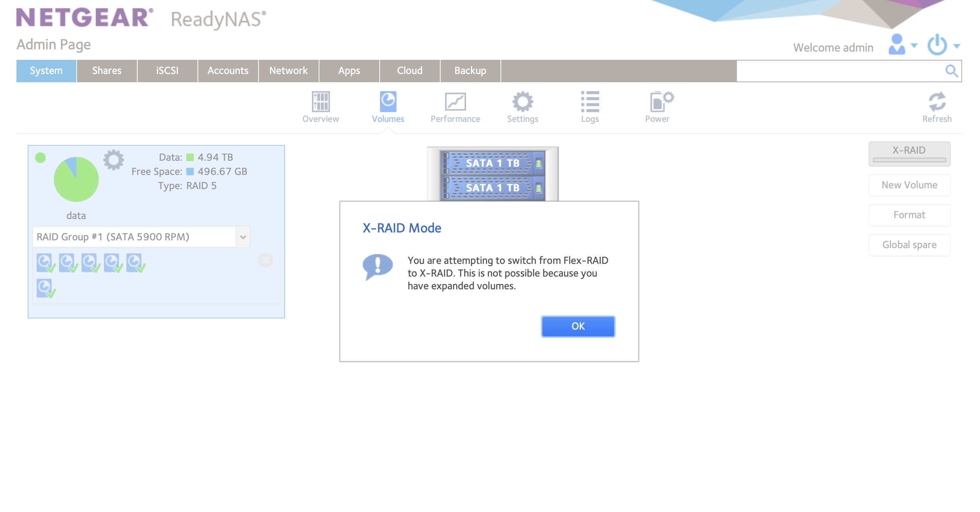Click the '4.94 TB' data value
Screen dimensions: 980x512
click(x=215, y=157)
